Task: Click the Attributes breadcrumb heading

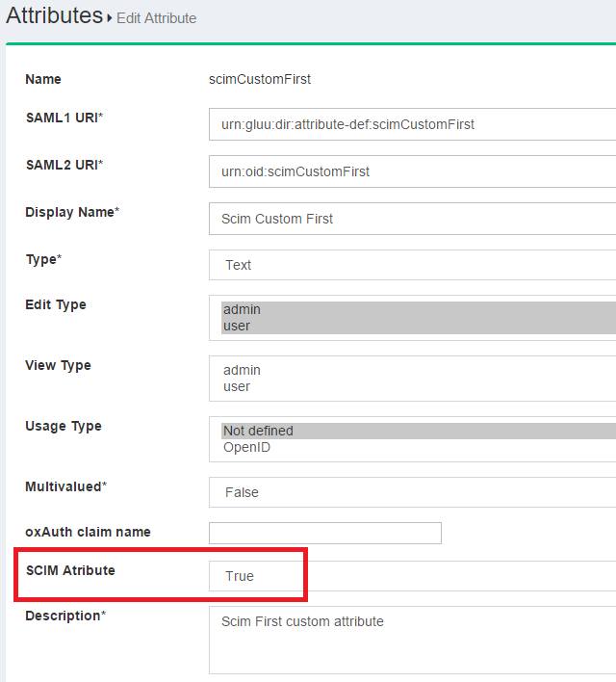Action: [54, 16]
